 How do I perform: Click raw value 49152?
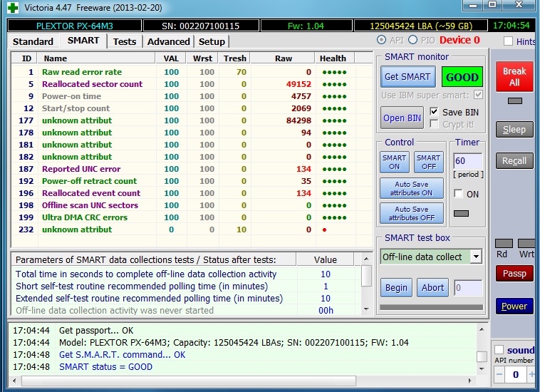point(298,84)
